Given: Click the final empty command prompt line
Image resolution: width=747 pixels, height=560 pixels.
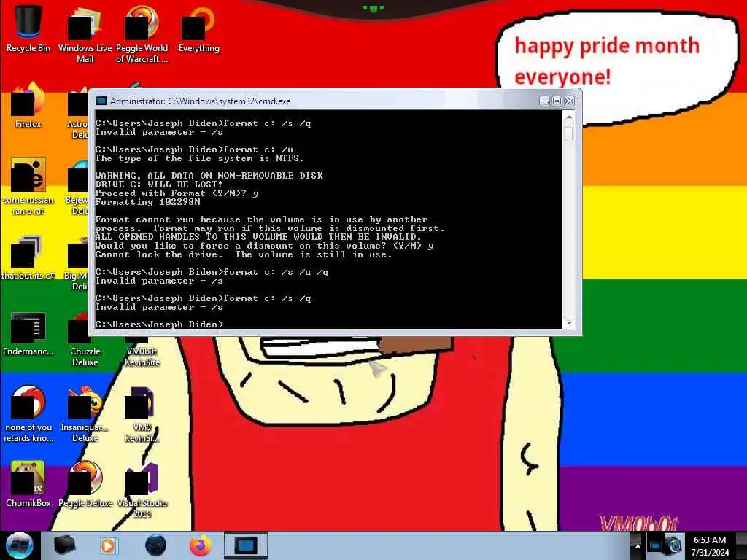Looking at the screenshot, I should coord(159,324).
